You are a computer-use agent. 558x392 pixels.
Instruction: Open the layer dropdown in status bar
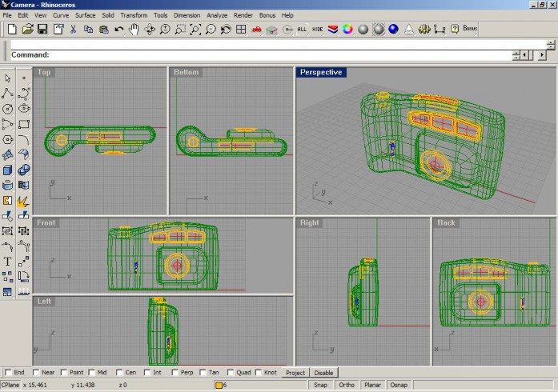[260, 385]
